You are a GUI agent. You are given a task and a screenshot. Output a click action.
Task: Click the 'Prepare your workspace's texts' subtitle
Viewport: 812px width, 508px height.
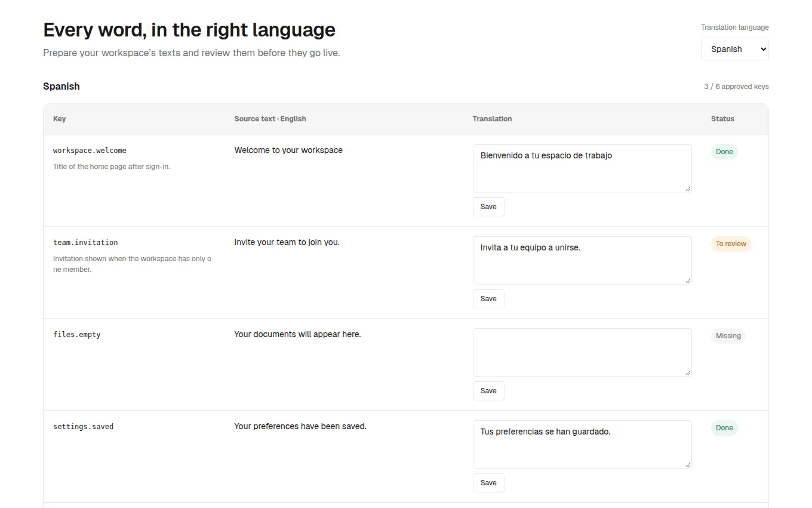(x=192, y=53)
